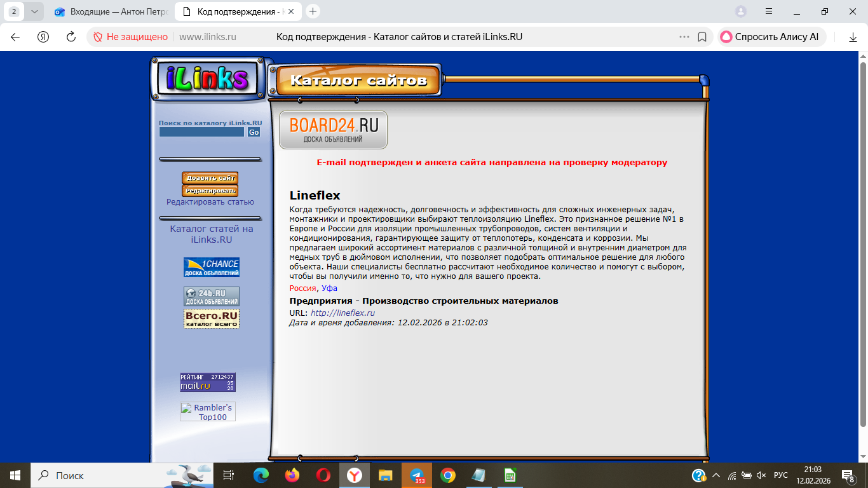
Task: Expand the tab list dropdown chevron
Action: click(x=34, y=11)
